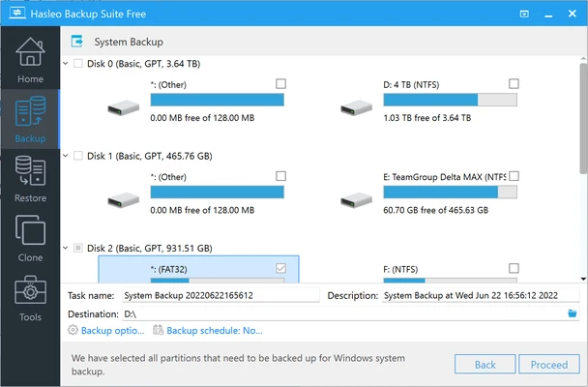Open the Restore section
The height and width of the screenshot is (387, 588).
click(30, 178)
